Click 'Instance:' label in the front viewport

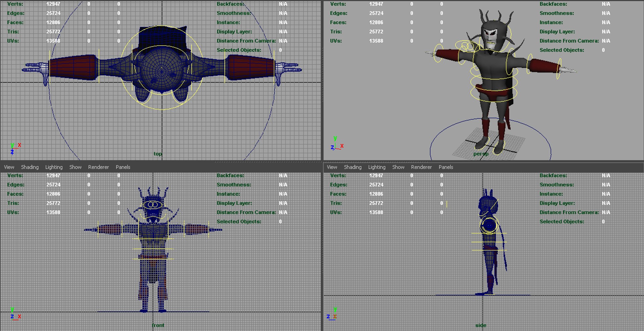228,194
